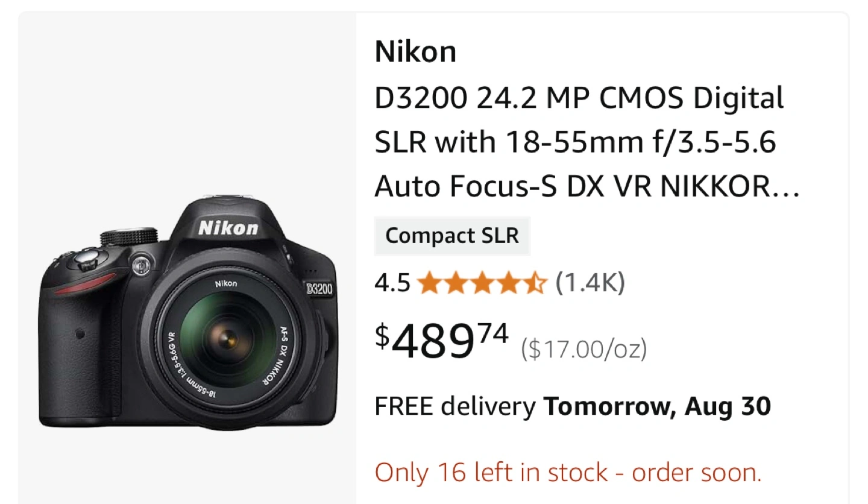Click the 4.5 rating number
The height and width of the screenshot is (504, 868).
pos(392,283)
